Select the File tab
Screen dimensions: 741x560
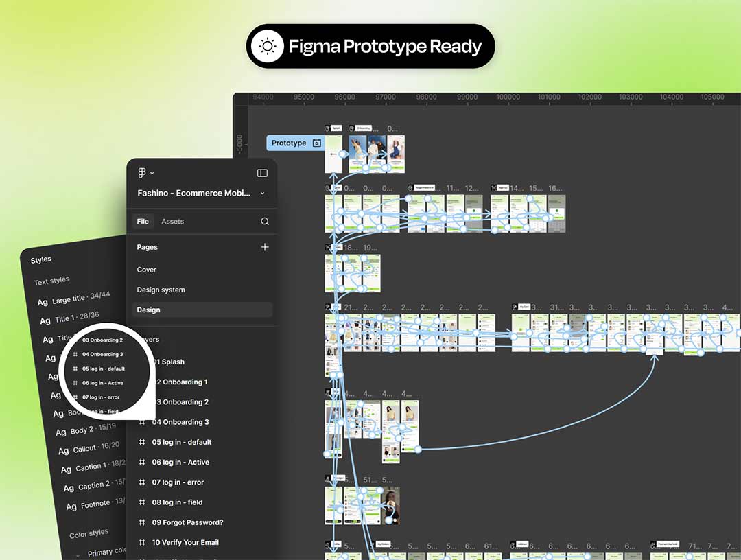(143, 222)
